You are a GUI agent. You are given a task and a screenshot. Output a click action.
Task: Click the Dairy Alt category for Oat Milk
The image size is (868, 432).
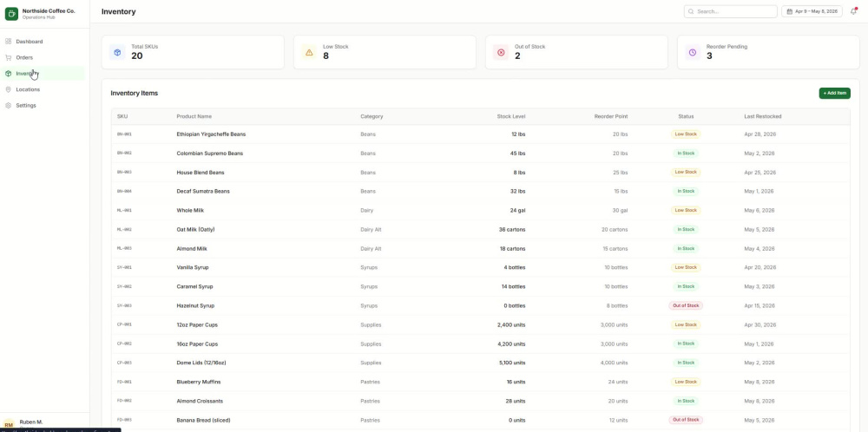(371, 230)
